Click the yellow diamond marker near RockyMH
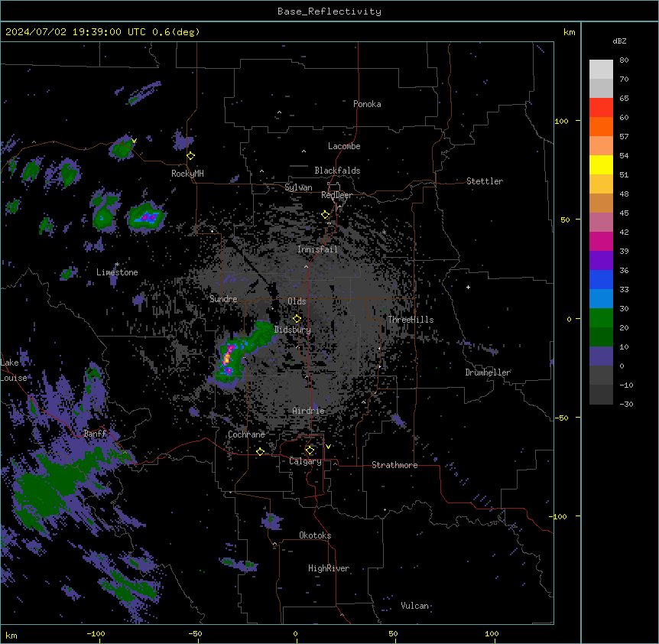 pos(191,156)
